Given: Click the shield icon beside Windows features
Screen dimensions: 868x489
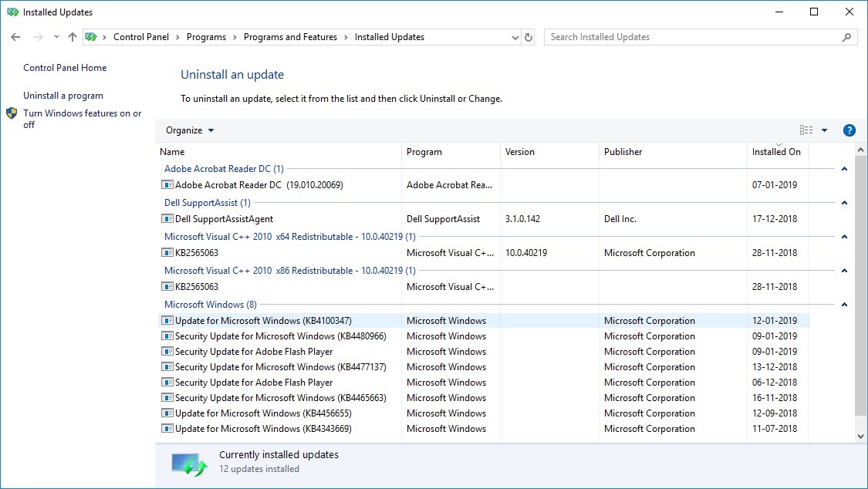Looking at the screenshot, I should (x=12, y=113).
